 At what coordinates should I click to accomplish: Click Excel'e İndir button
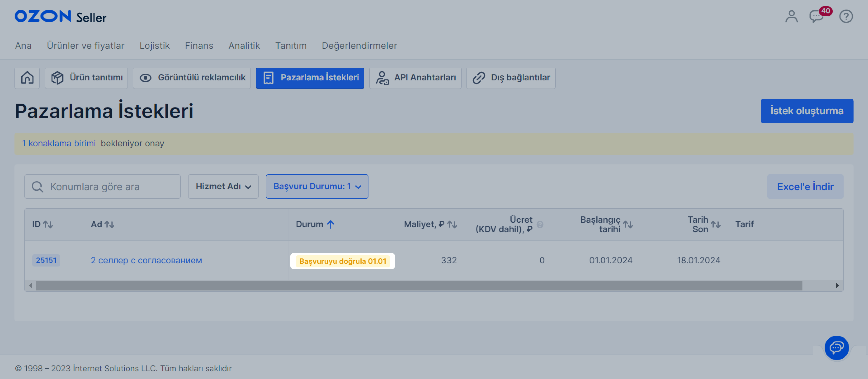[805, 187]
